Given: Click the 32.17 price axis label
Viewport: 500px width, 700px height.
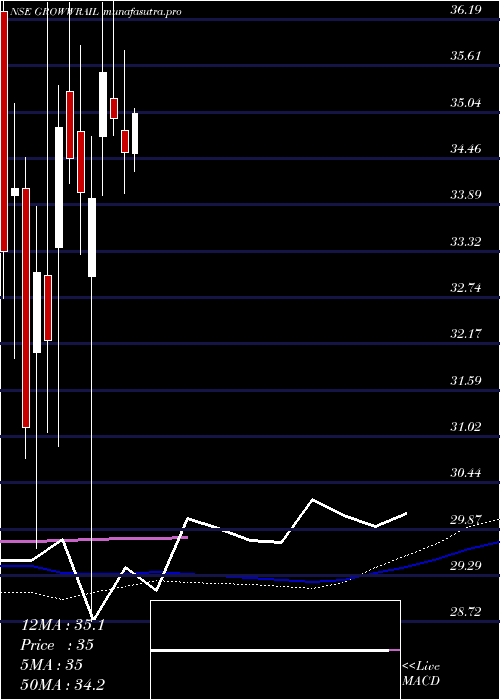Looking at the screenshot, I should (466, 333).
